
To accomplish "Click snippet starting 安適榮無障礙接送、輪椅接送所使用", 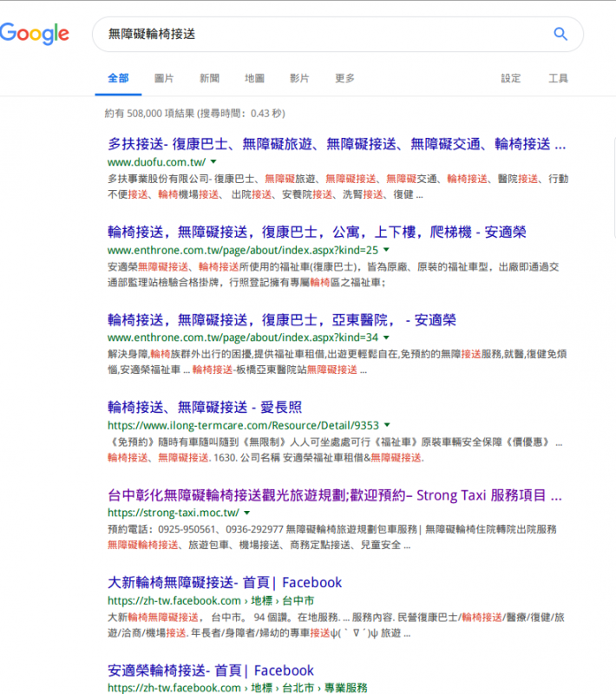I will coord(334,274).
